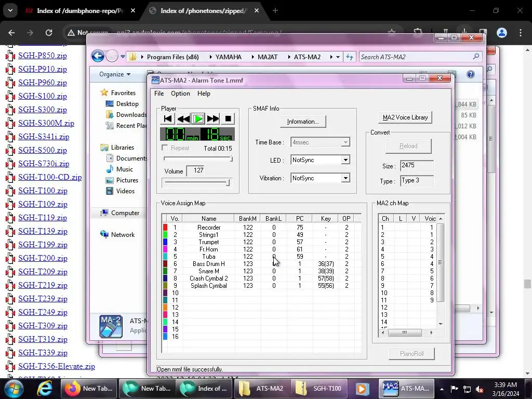Open a new browser tab

(x=275, y=11)
